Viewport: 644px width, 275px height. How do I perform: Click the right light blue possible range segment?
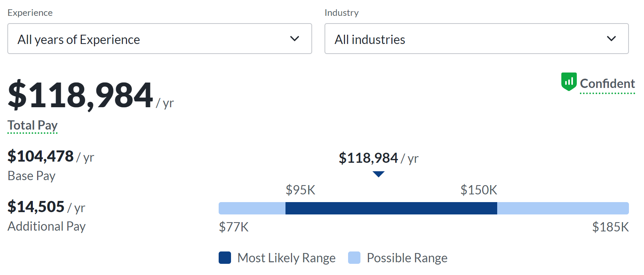coord(562,208)
